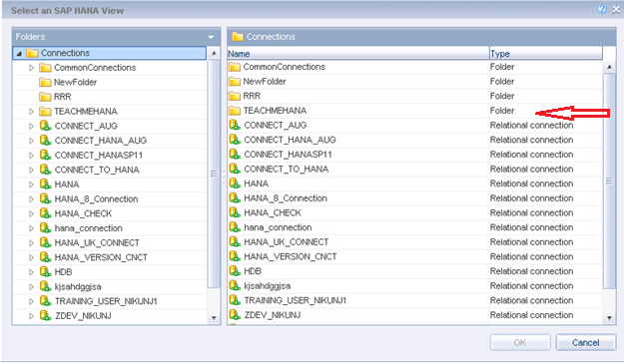This screenshot has width=624, height=364.
Task: Click the OK button
Action: pyautogui.click(x=520, y=342)
